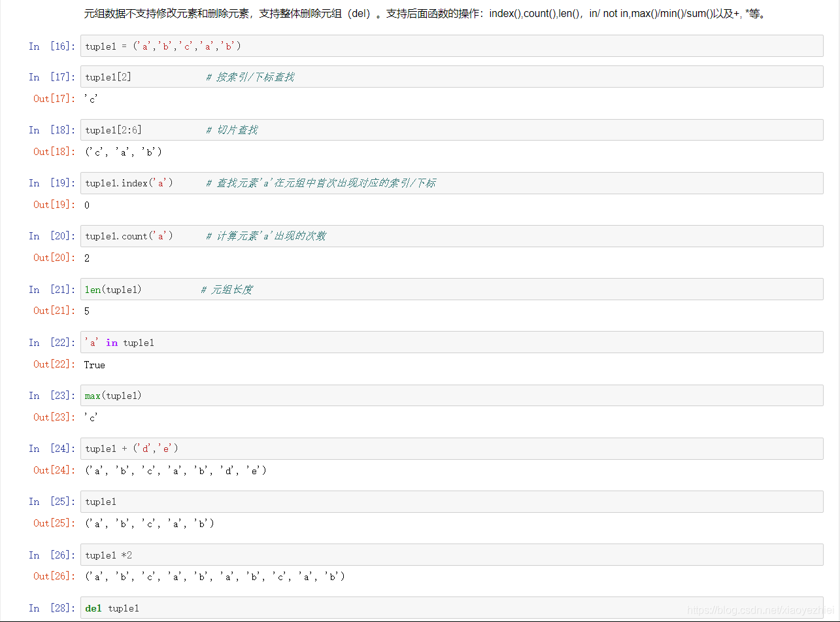Click output of cell 25 tuple
This screenshot has height=622, width=840.
pyautogui.click(x=150, y=523)
